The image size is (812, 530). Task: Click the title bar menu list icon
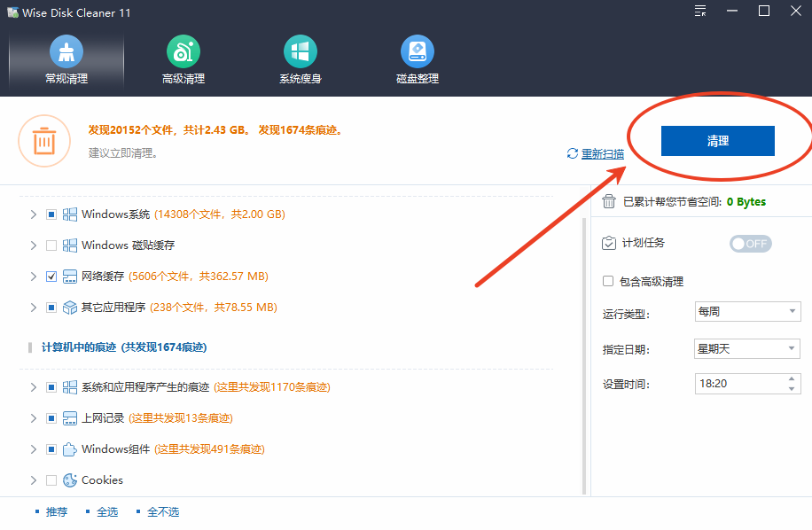tap(700, 12)
